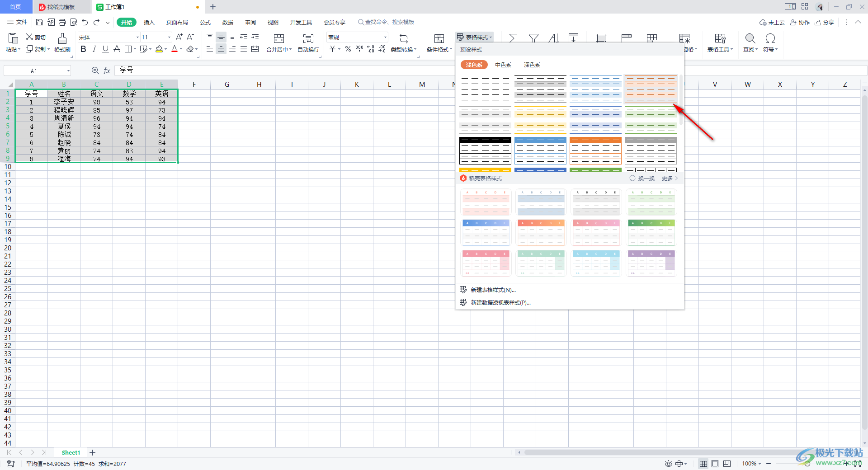
Task: Click the Sort icon
Action: click(554, 38)
